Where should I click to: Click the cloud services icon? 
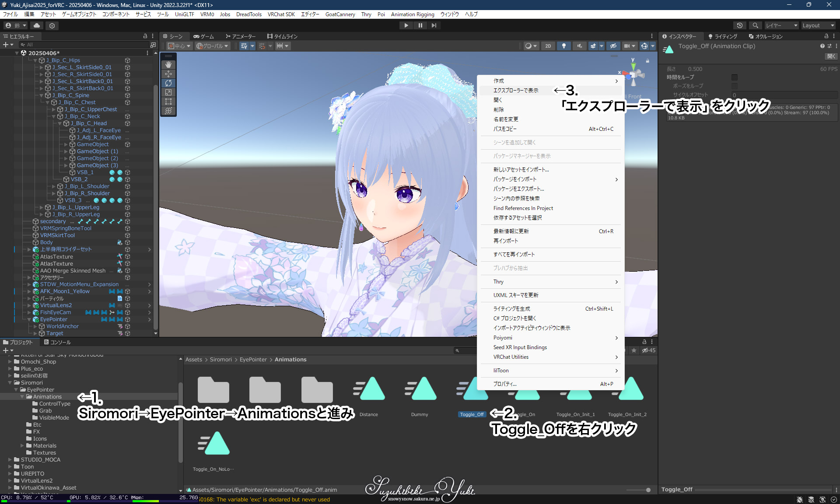tap(37, 25)
